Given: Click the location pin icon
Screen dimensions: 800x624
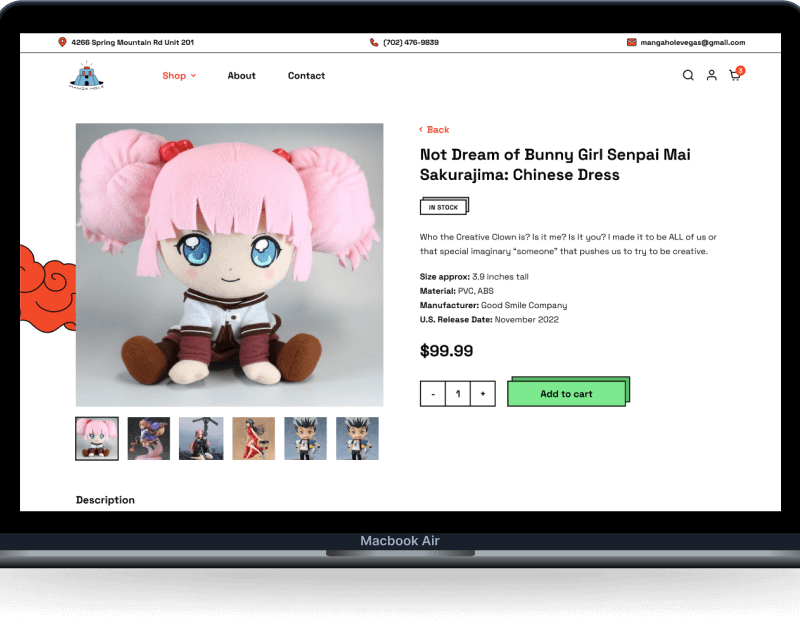Looking at the screenshot, I should (62, 42).
